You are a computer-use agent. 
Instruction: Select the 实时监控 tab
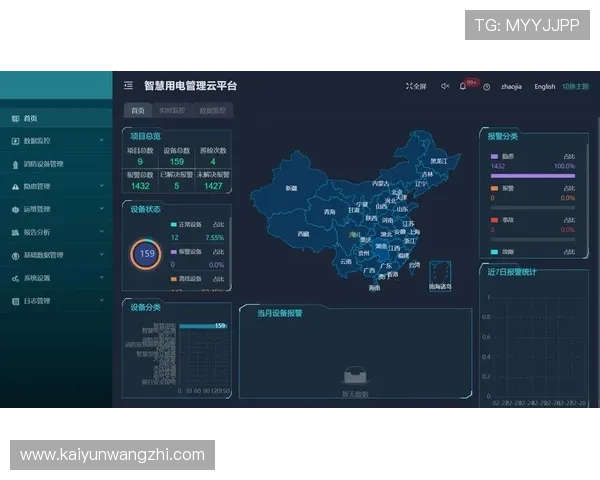[x=172, y=111]
